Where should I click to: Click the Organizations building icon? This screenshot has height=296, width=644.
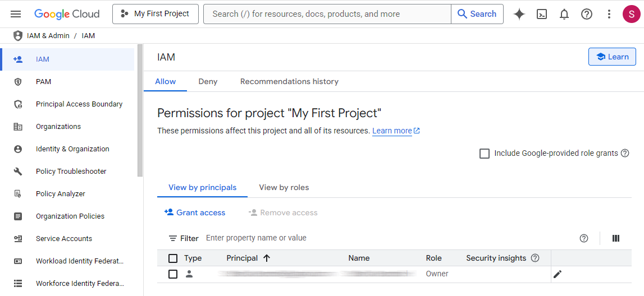pos(17,127)
